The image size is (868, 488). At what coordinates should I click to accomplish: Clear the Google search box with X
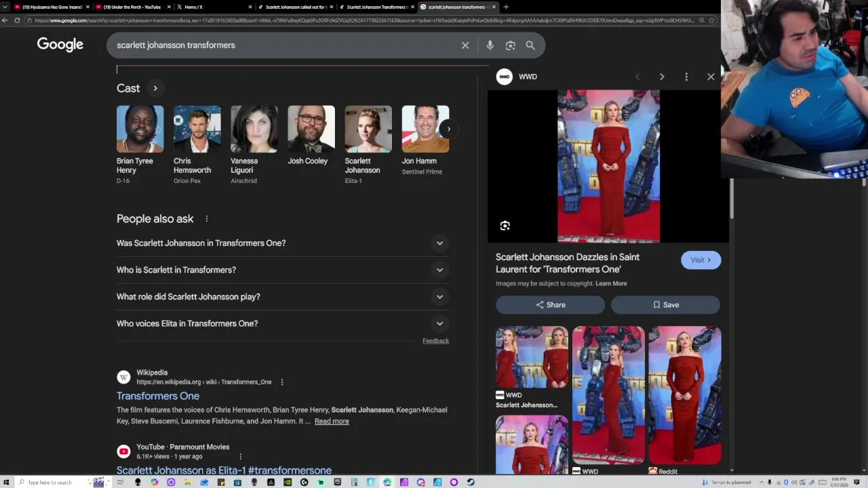(465, 45)
